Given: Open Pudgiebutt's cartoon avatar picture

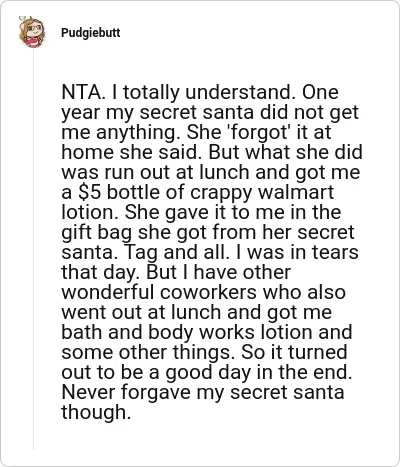Looking at the screenshot, I should [x=32, y=32].
